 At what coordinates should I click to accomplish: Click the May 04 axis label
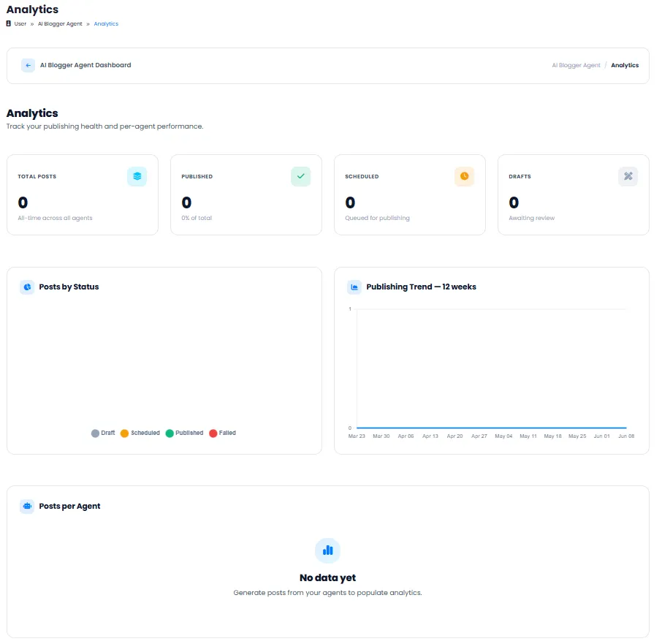503,436
